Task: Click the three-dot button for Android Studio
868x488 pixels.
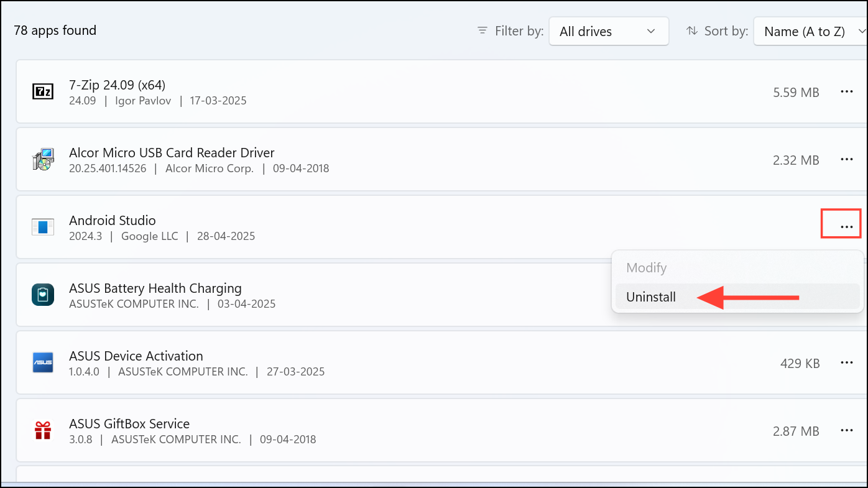Action: 846,227
